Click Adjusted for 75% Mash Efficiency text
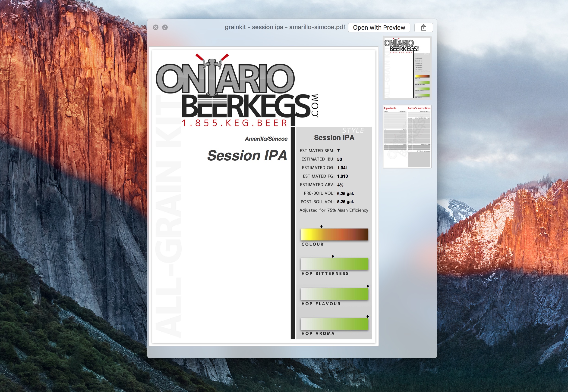 pos(334,210)
